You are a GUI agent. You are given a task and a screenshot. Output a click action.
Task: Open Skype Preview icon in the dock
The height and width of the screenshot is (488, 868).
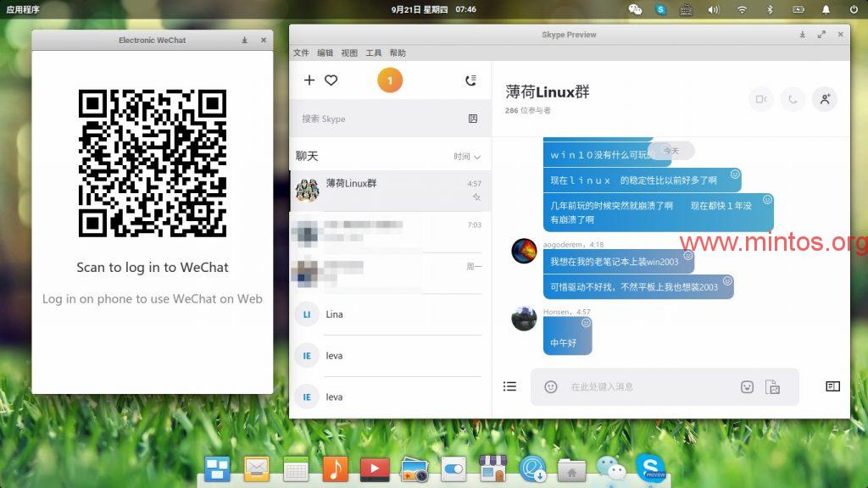650,468
